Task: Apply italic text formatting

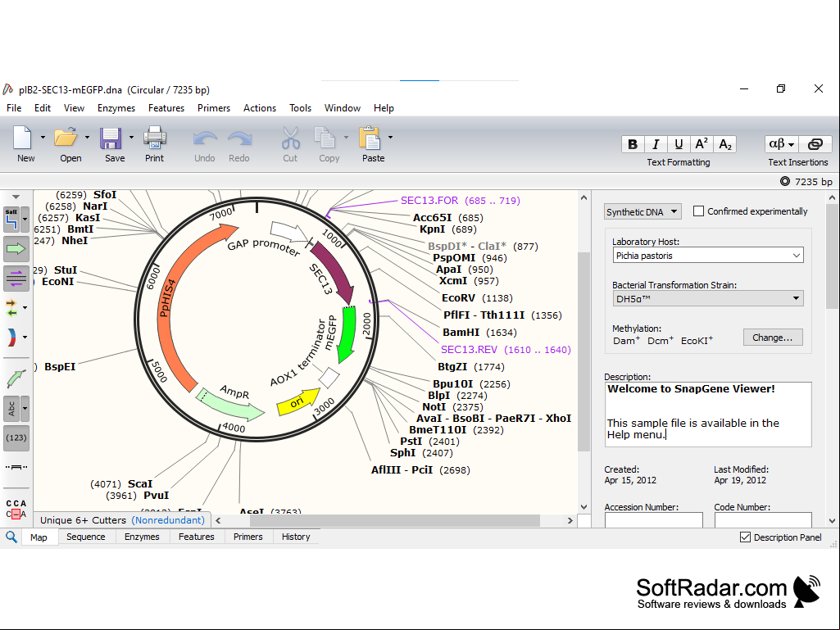Action: tap(655, 144)
